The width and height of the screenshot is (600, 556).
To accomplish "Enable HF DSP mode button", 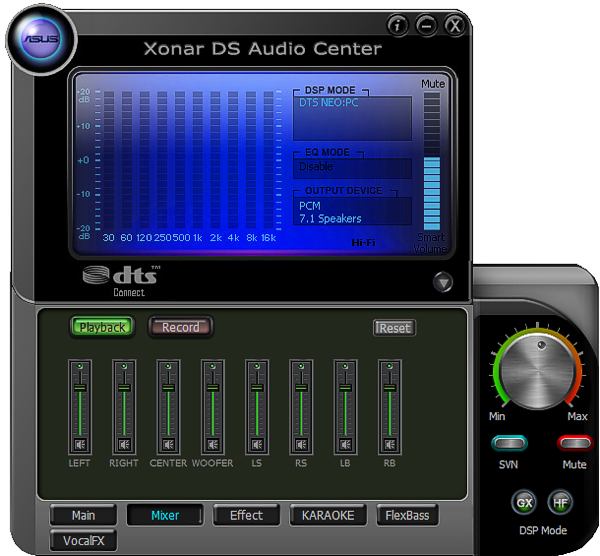I will (x=560, y=502).
